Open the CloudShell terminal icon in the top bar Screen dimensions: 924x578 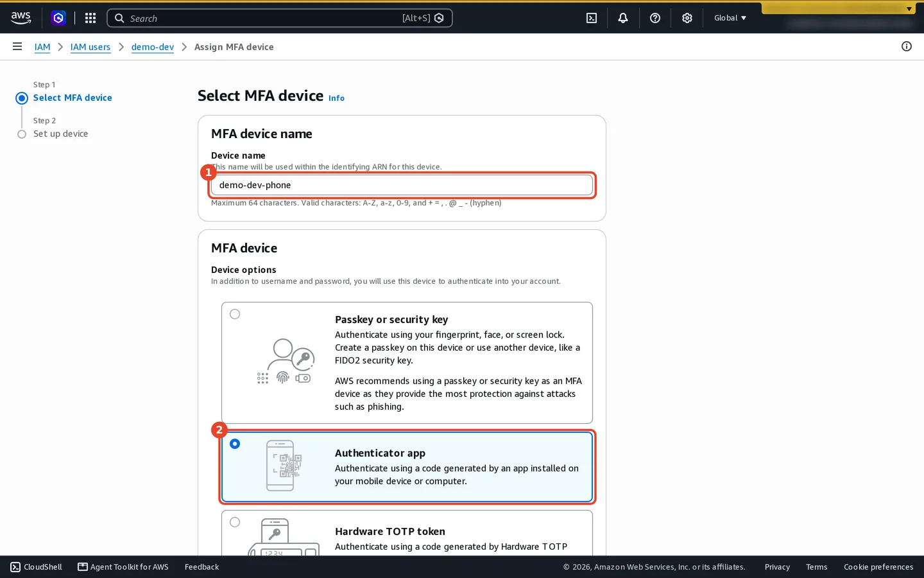tap(592, 18)
